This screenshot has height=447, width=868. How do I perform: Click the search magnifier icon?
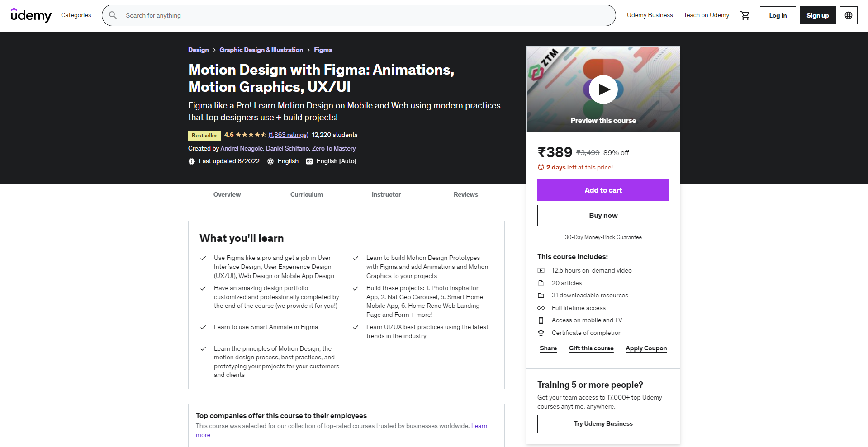coord(113,15)
